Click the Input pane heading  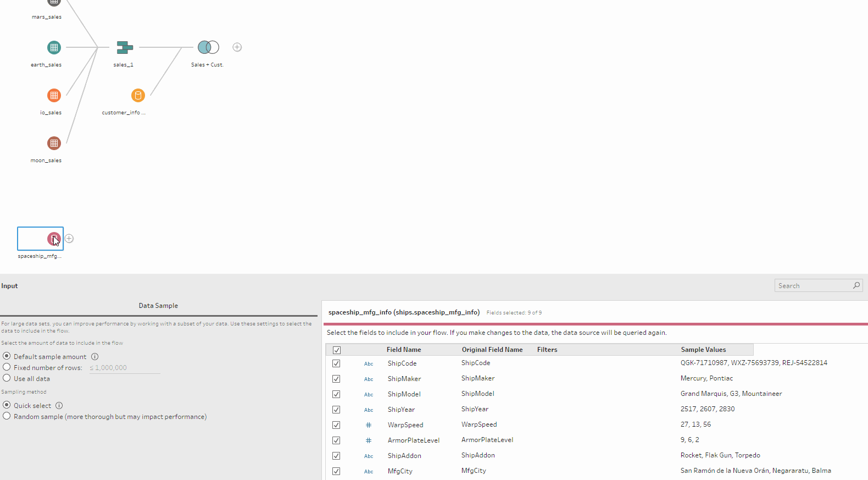click(9, 286)
